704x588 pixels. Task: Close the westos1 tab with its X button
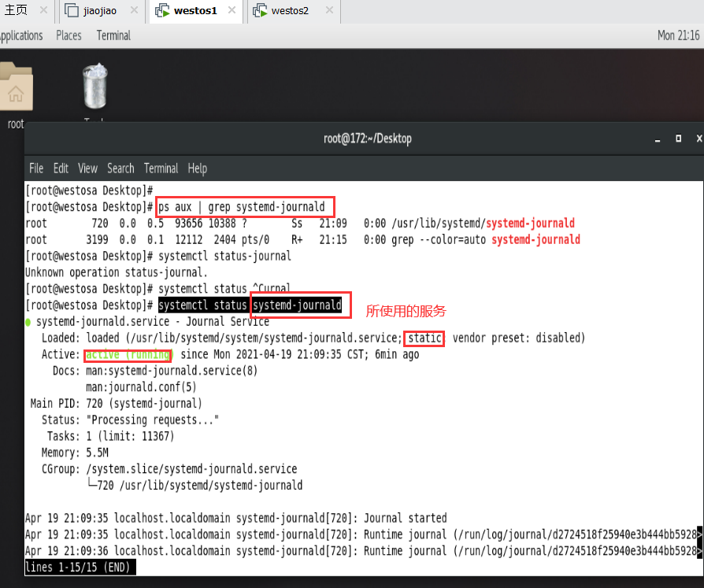[x=231, y=11]
